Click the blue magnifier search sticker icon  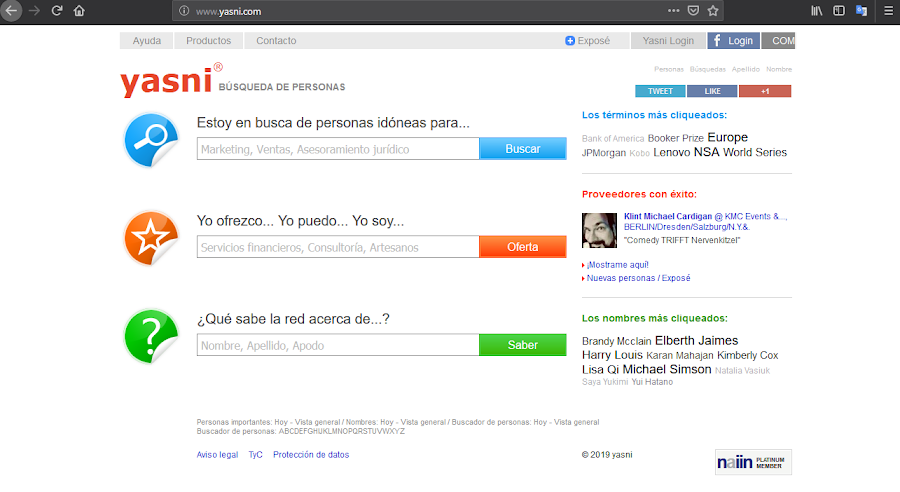click(152, 140)
